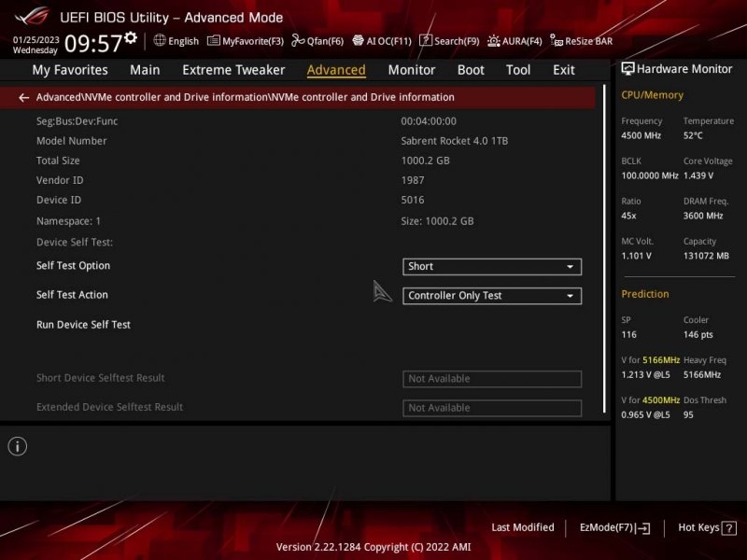Click the Self Test Option dropdown arrow

click(x=570, y=267)
